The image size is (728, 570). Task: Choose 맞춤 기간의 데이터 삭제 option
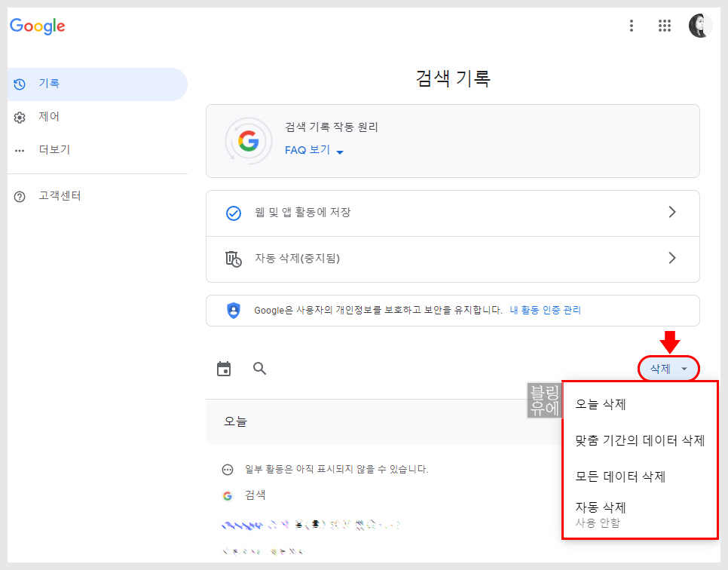640,440
